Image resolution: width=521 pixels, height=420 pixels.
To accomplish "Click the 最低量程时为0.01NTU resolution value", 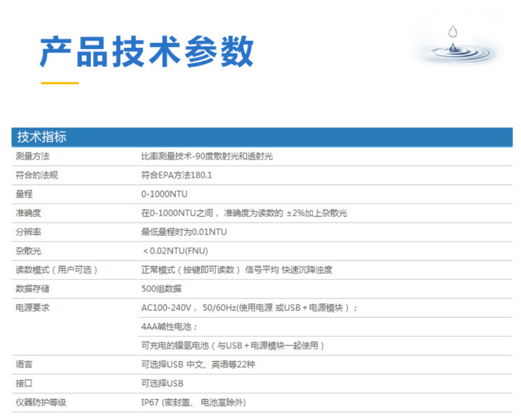I will click(184, 232).
